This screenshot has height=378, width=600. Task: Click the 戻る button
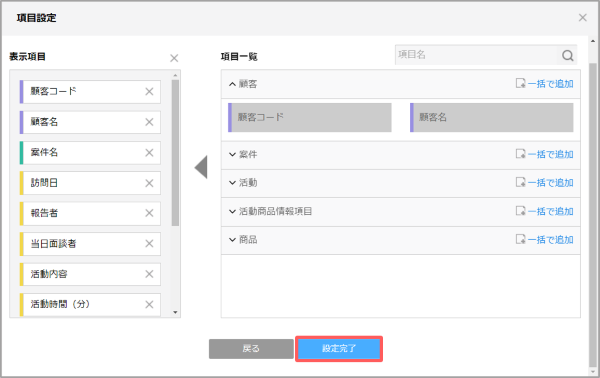click(x=251, y=349)
